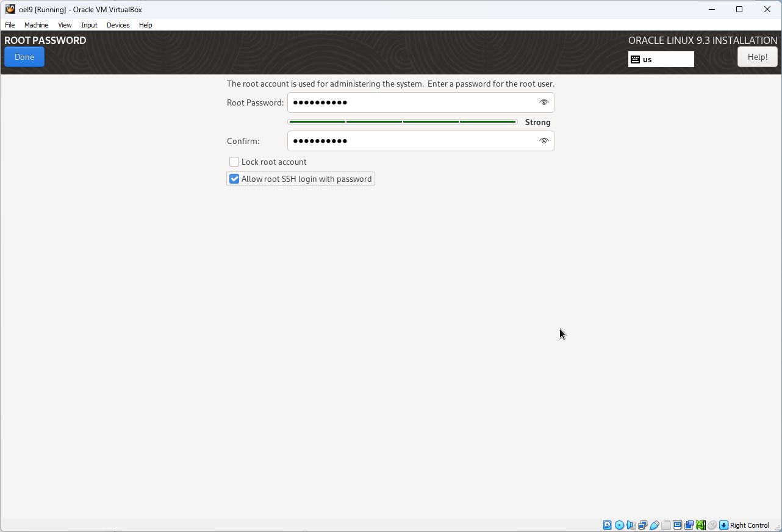
Task: Click the display settings status icon
Action: [677, 525]
